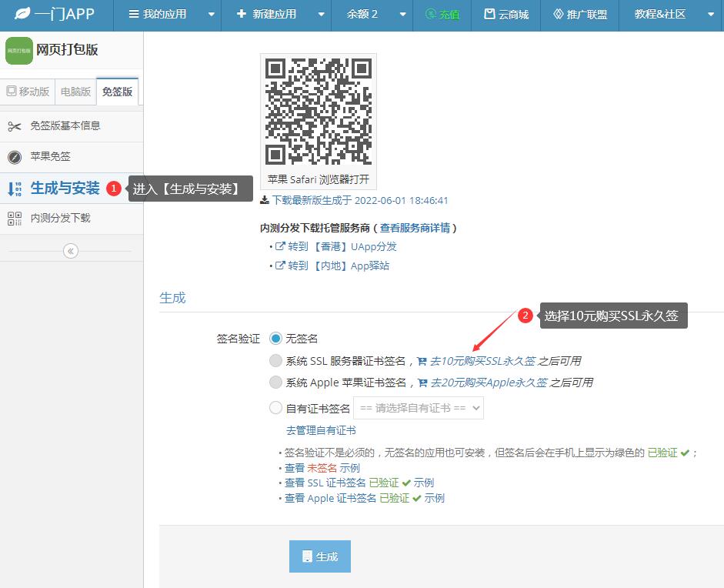Click 查看 Apple 证书签名 已验证 示例 link
This screenshot has width=724, height=588.
[365, 498]
